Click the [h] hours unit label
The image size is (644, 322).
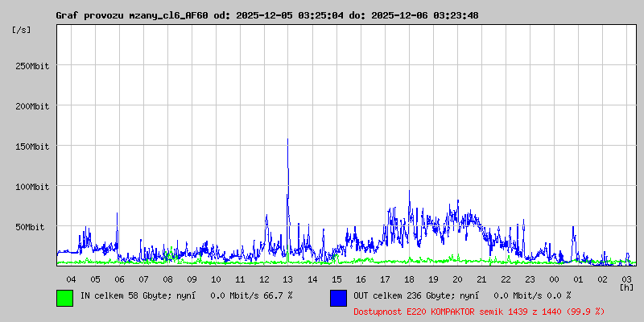[626, 287]
